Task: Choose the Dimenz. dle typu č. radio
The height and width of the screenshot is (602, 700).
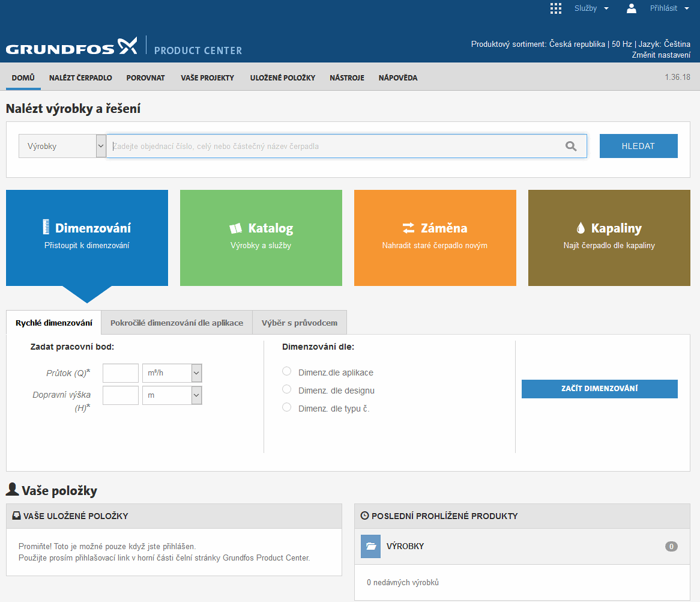Action: [287, 407]
